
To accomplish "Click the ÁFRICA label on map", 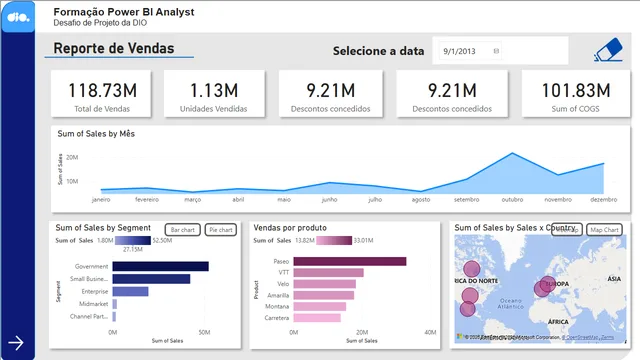I will pos(558,322).
